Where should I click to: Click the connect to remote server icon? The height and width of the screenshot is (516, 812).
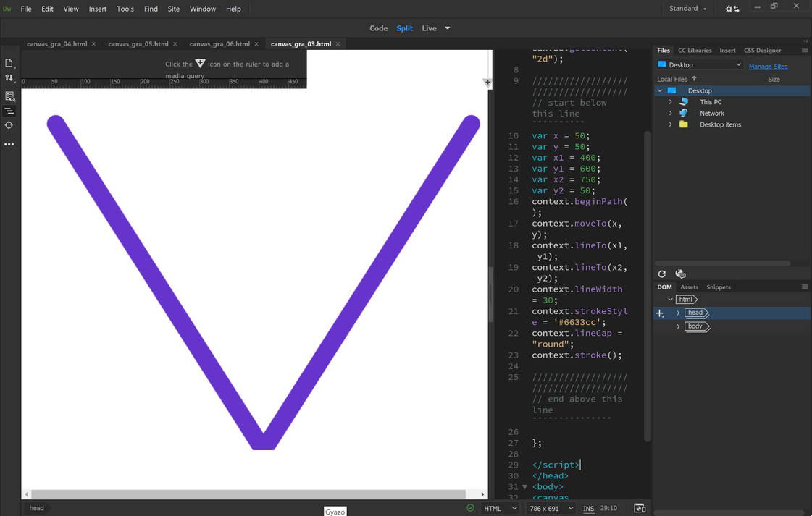pos(680,274)
